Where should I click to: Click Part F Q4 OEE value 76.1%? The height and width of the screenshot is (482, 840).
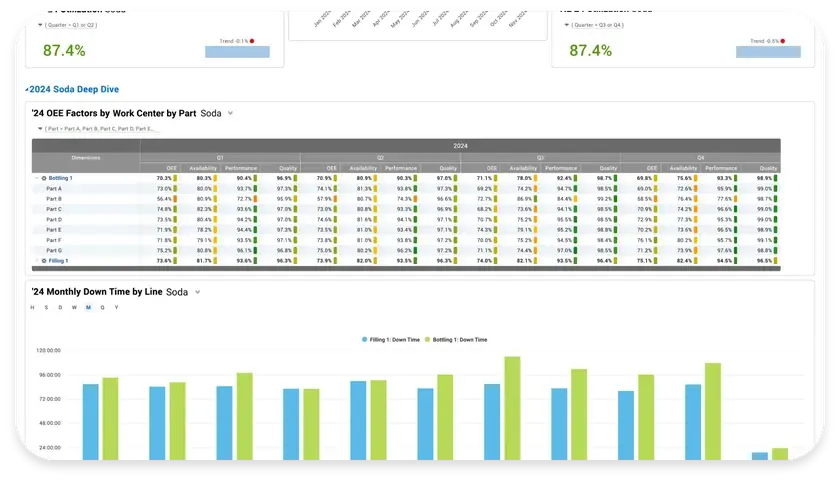pos(644,240)
